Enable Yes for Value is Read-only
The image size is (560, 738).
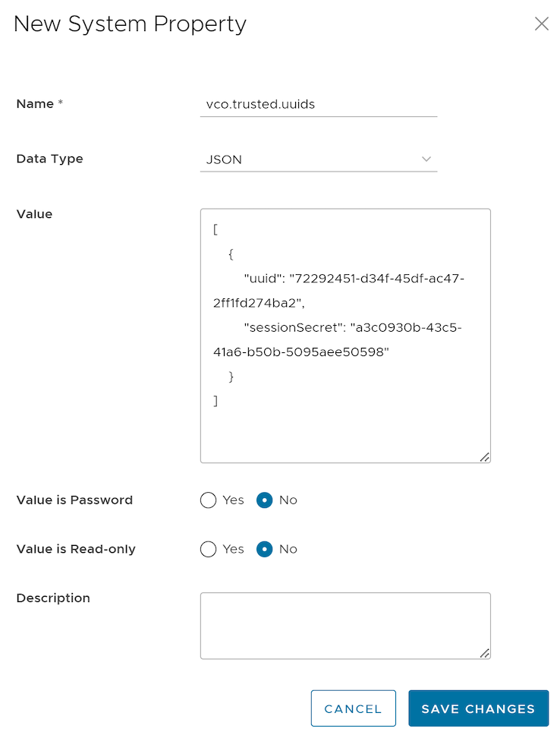tap(208, 549)
